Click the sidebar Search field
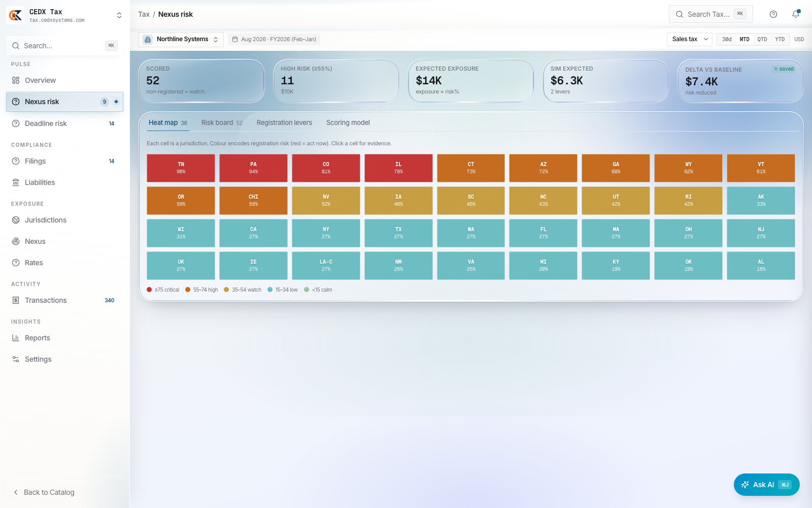This screenshot has height=508, width=812. point(64,46)
